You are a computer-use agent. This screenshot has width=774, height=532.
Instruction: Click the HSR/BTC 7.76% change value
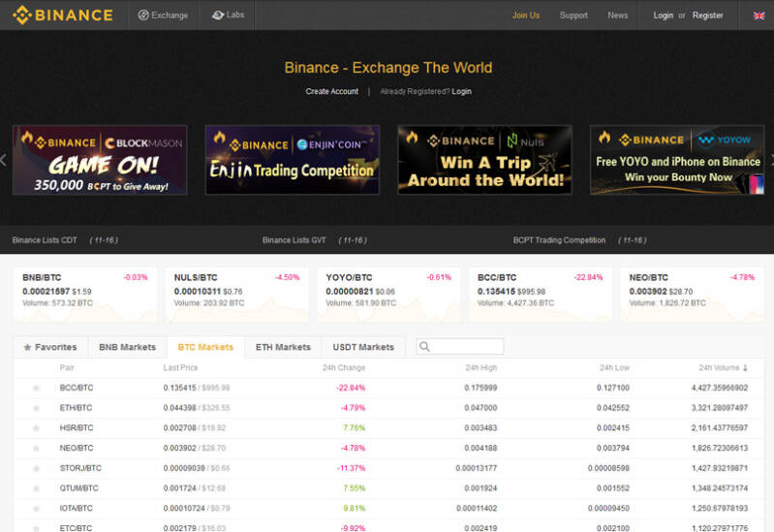[354, 428]
